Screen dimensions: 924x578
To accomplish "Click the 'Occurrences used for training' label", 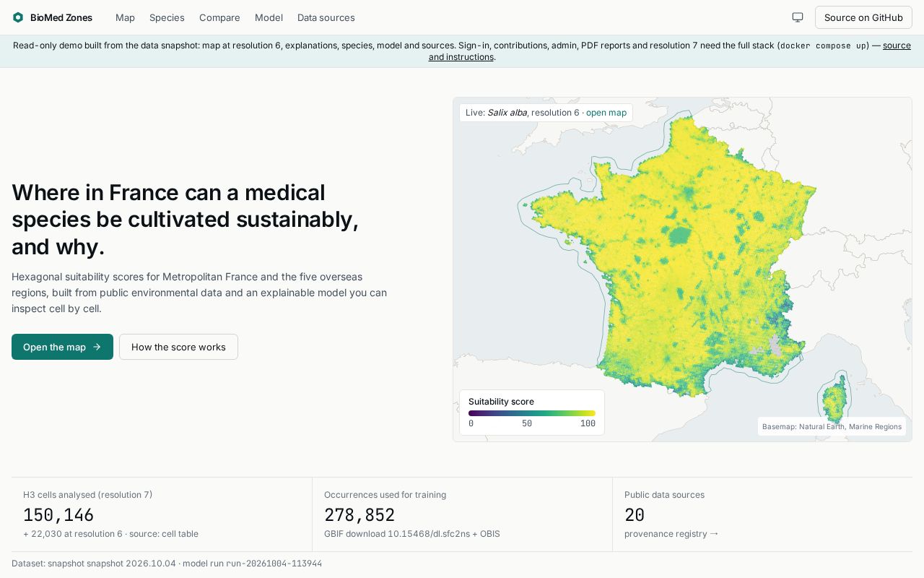I will click(x=385, y=495).
